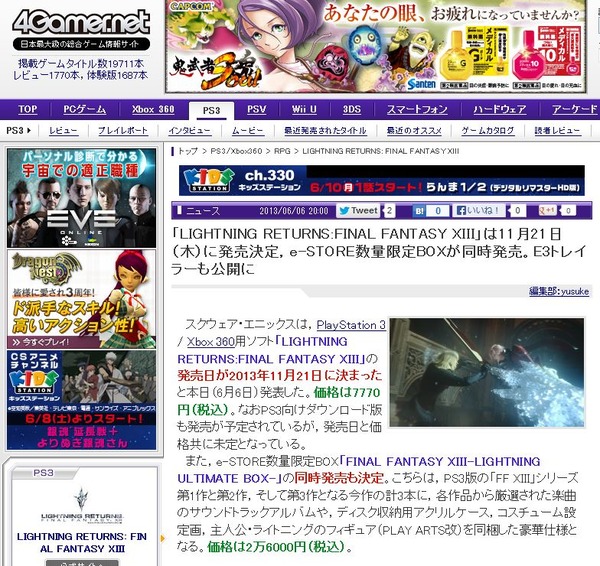Open the Kids Station ch.330 banner
The image size is (600, 566).
(x=382, y=180)
